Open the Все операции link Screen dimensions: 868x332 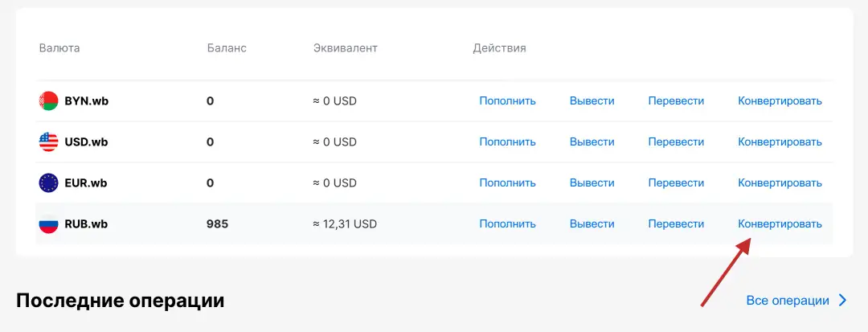click(788, 301)
